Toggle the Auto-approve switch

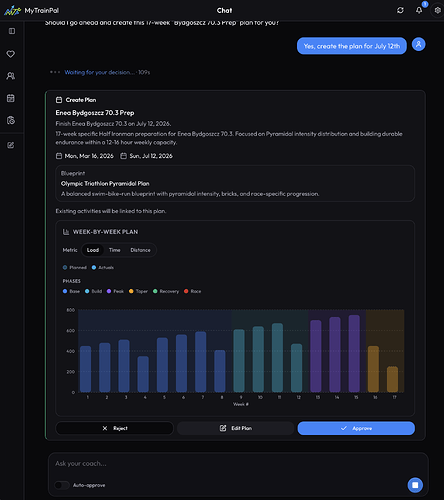[x=62, y=485]
